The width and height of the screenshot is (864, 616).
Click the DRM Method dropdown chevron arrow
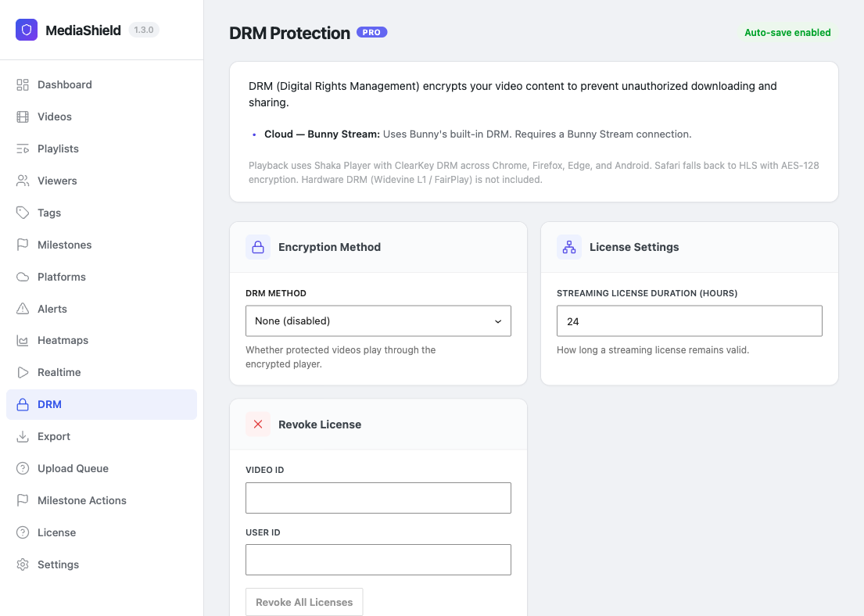[497, 321]
